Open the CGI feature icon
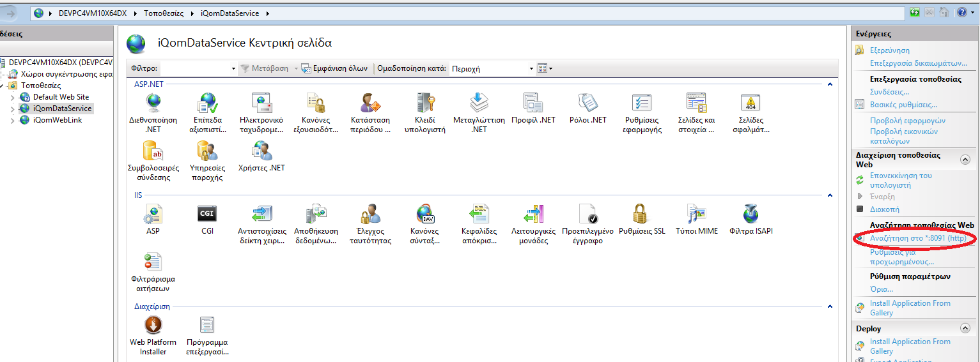 pyautogui.click(x=207, y=214)
